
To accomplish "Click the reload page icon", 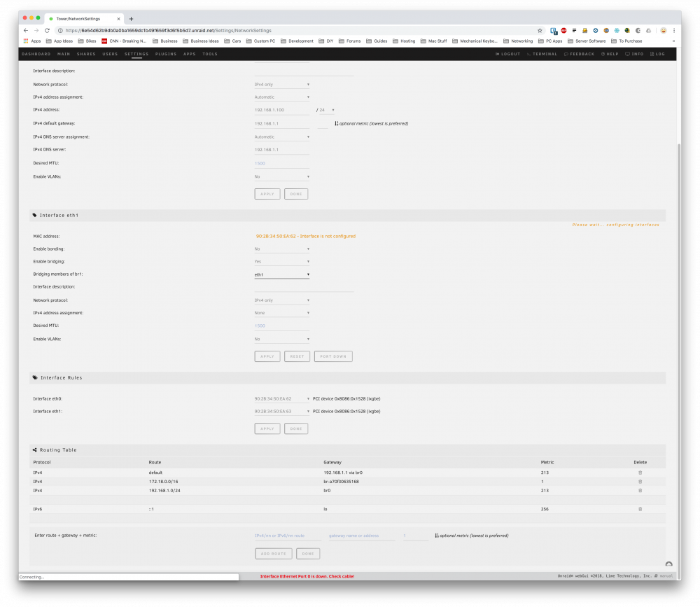I will (x=47, y=30).
